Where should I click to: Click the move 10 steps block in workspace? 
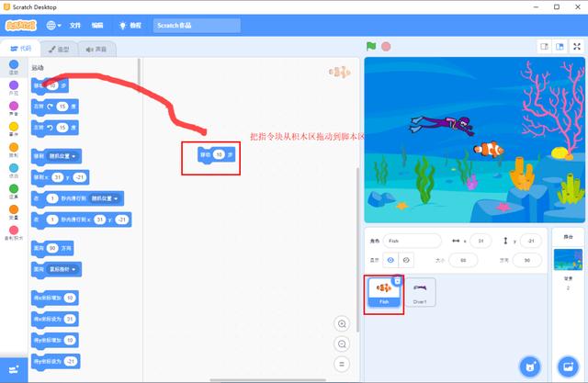(217, 155)
